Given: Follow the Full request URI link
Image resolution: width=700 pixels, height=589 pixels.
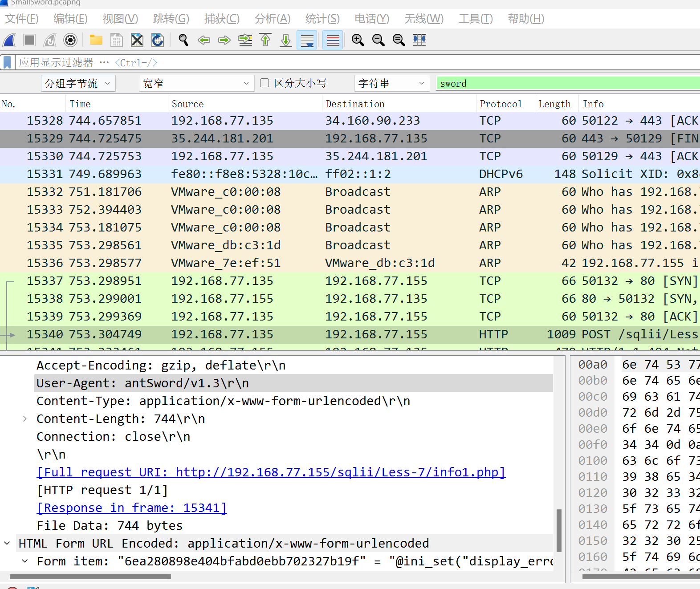Looking at the screenshot, I should pyautogui.click(x=271, y=472).
